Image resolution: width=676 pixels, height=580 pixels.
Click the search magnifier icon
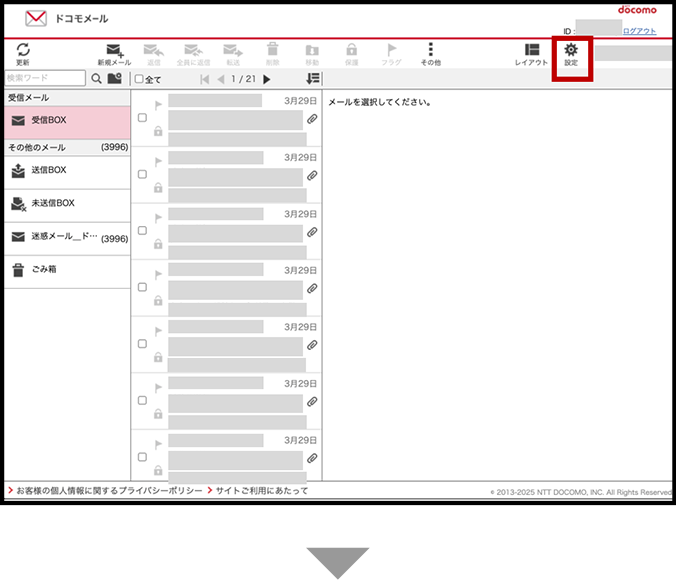[97, 78]
